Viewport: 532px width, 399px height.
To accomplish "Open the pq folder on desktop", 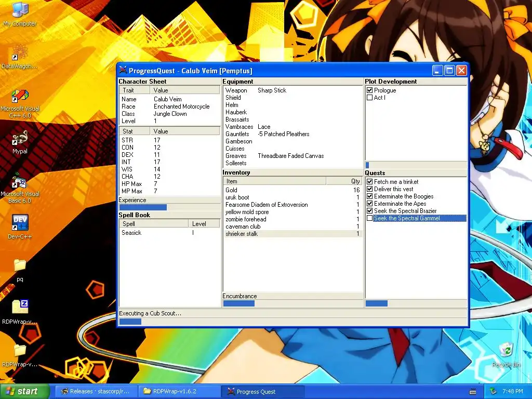I will [x=20, y=270].
